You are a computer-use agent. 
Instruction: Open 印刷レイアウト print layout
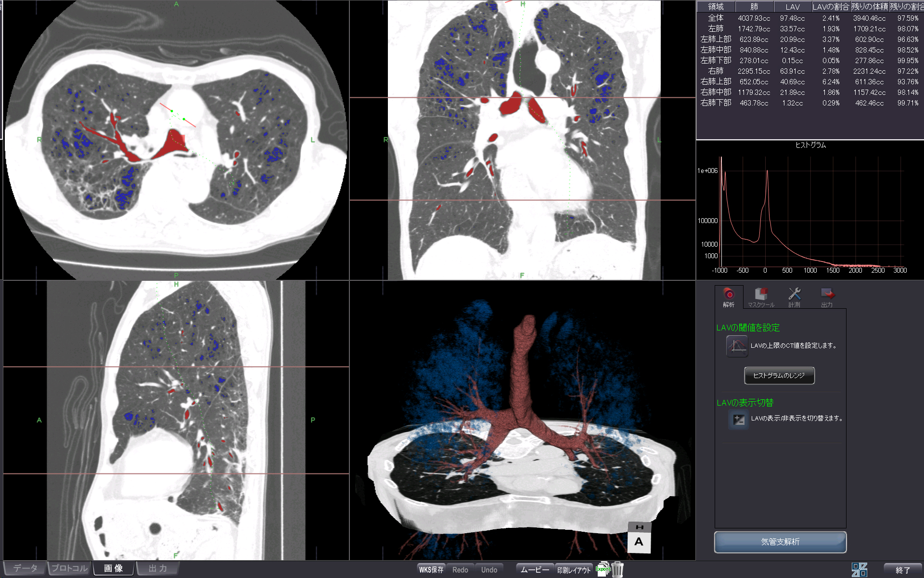[574, 570]
